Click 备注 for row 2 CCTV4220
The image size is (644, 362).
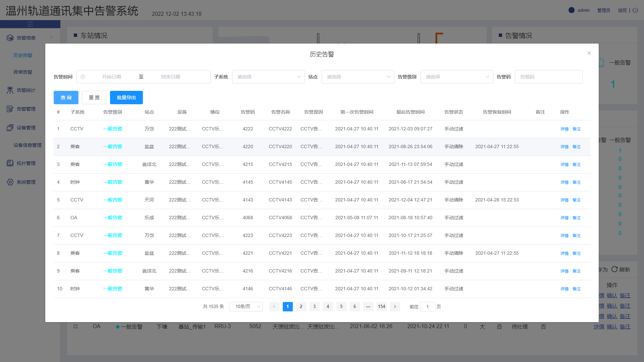coord(577,147)
